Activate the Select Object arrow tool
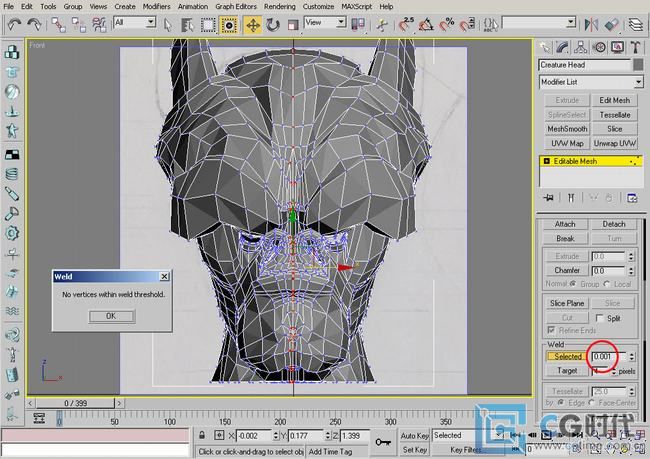 click(x=167, y=25)
